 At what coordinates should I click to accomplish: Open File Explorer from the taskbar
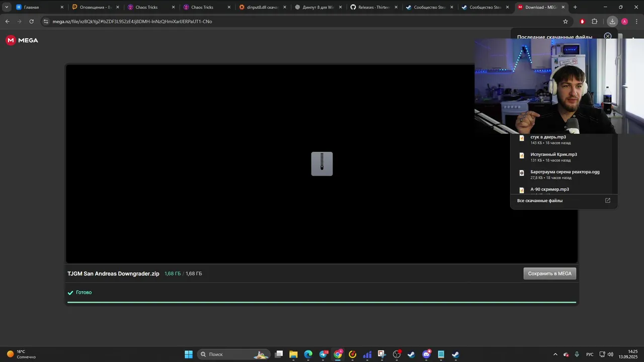click(x=293, y=354)
